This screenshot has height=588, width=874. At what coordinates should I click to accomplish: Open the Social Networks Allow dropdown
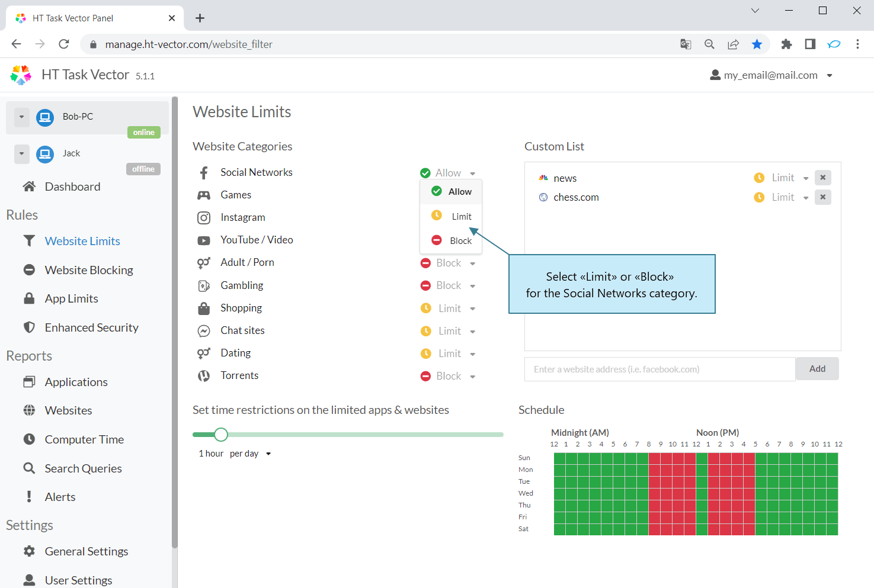pyautogui.click(x=448, y=173)
